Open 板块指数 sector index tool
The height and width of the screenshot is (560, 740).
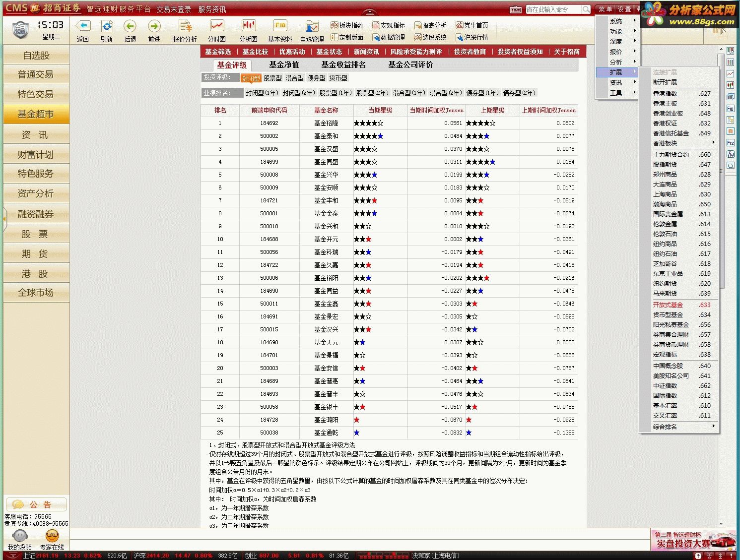pyautogui.click(x=347, y=25)
